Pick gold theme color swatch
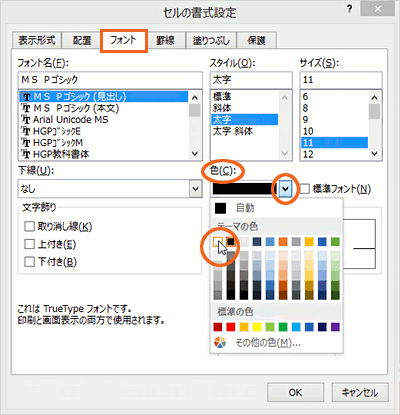The width and height of the screenshot is (400, 415). 309,242
